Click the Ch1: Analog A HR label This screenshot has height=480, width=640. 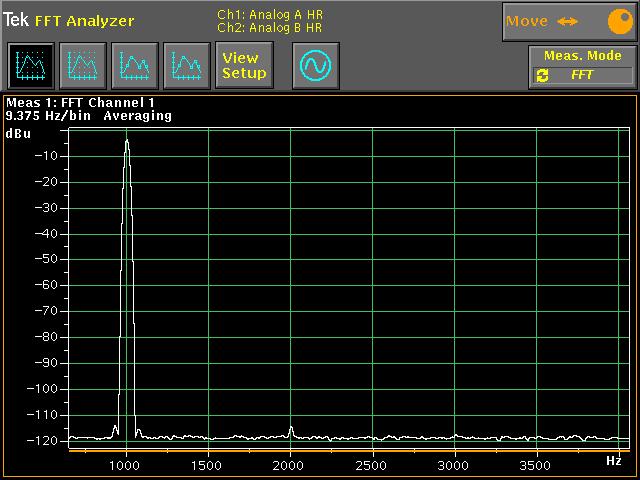(x=270, y=14)
